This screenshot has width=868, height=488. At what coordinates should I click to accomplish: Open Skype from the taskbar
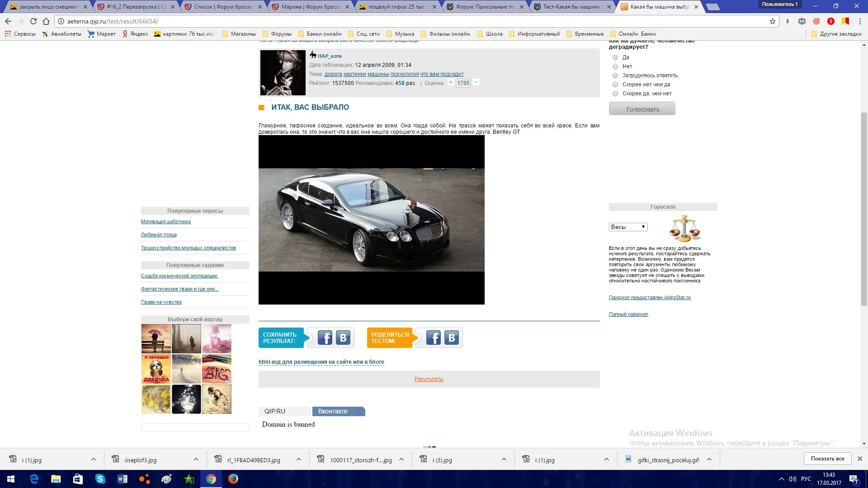pos(101,479)
